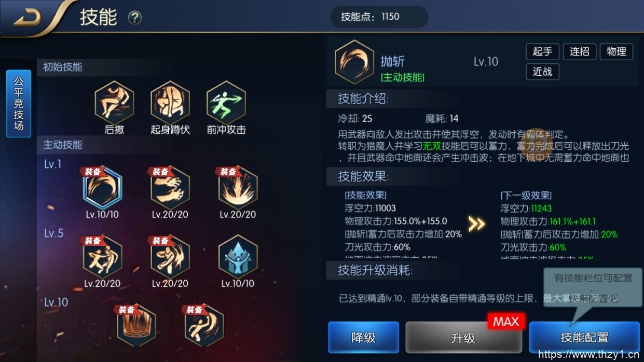Click the 升级 upgrade button

(463, 338)
